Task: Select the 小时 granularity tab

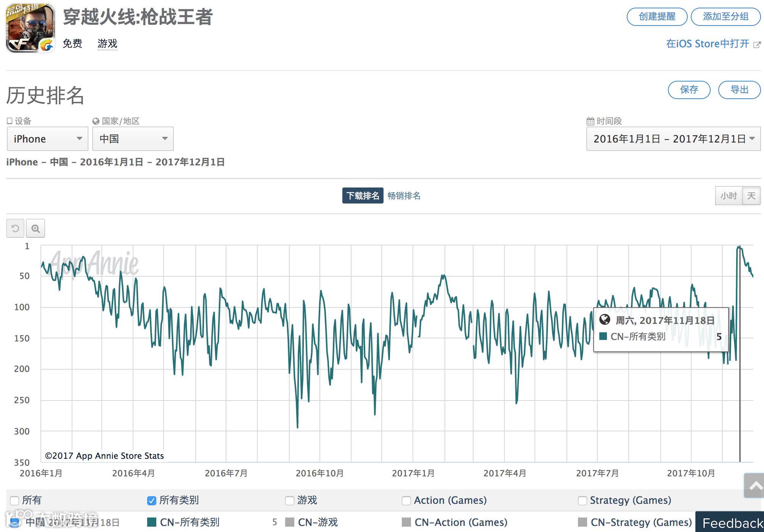Action: (x=729, y=196)
